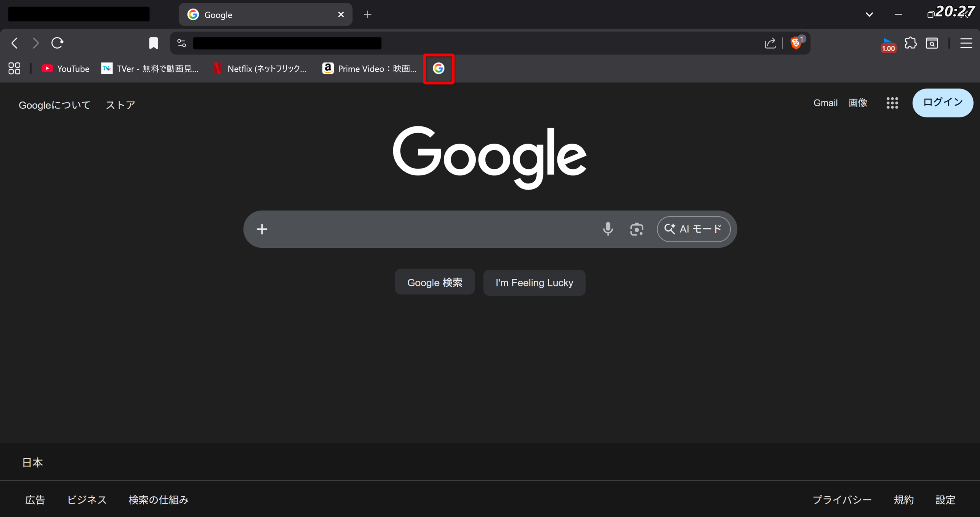Open the extensions puzzle icon

910,43
